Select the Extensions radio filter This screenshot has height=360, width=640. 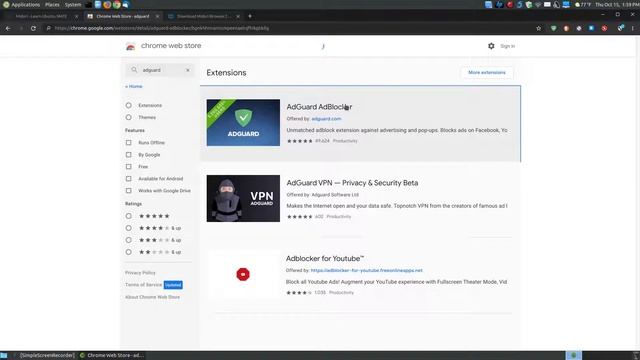click(x=129, y=105)
